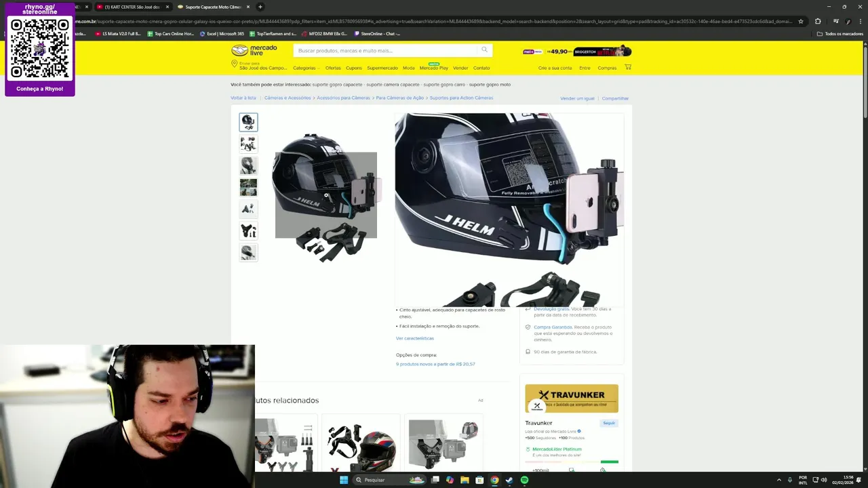Open Câmeras e Acessórios breadcrumb
868x488 pixels.
[288, 98]
